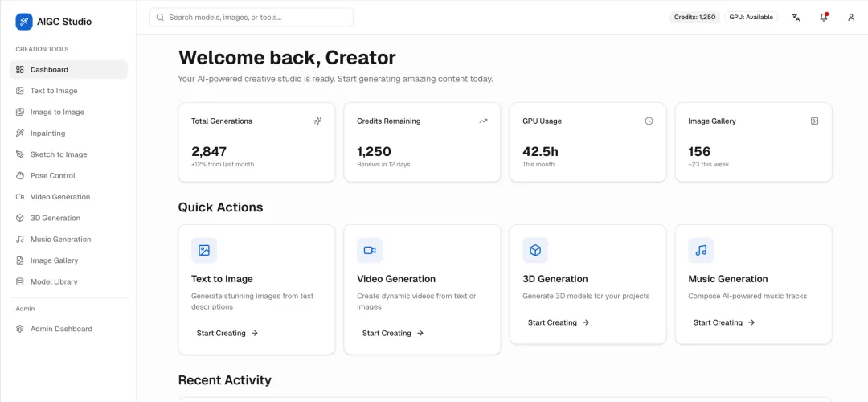Click the AIGC Studio logo icon
The height and width of the screenshot is (402, 868).
[24, 22]
